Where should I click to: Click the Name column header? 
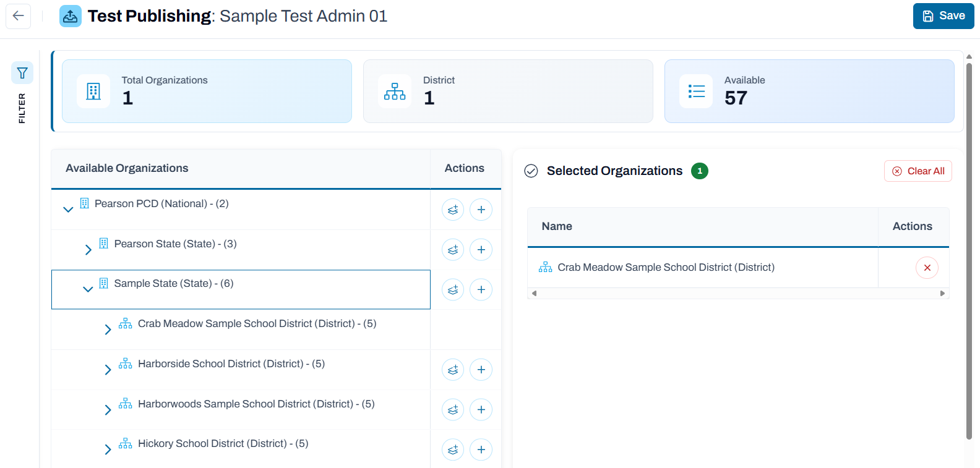coord(703,226)
